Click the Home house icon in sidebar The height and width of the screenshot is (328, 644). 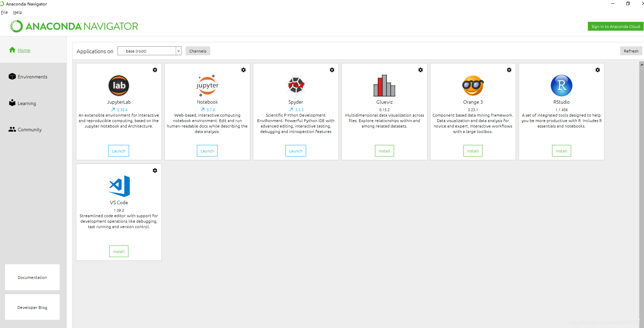12,50
